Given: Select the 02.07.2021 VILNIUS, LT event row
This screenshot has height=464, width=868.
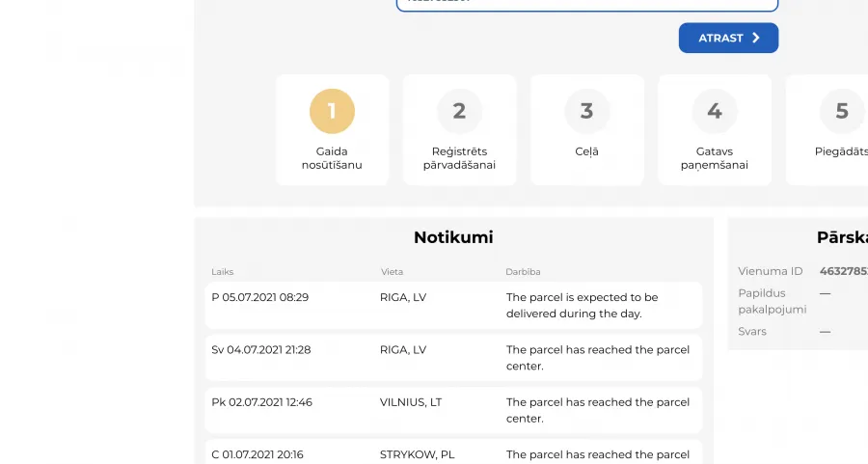Looking at the screenshot, I should click(453, 410).
